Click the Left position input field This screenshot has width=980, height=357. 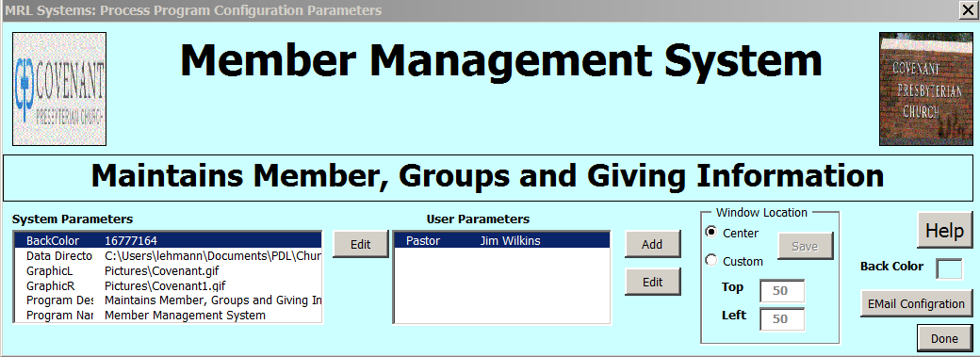coord(782,319)
